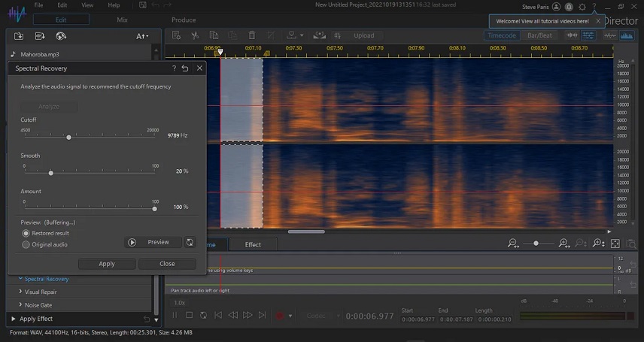Stop playback with the stop button
The height and width of the screenshot is (342, 644).
pos(189,315)
